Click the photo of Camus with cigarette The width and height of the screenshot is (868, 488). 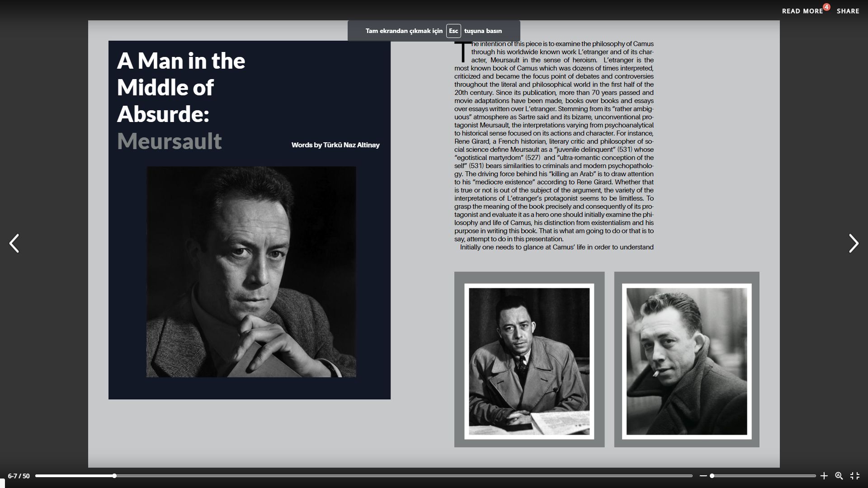[687, 361]
